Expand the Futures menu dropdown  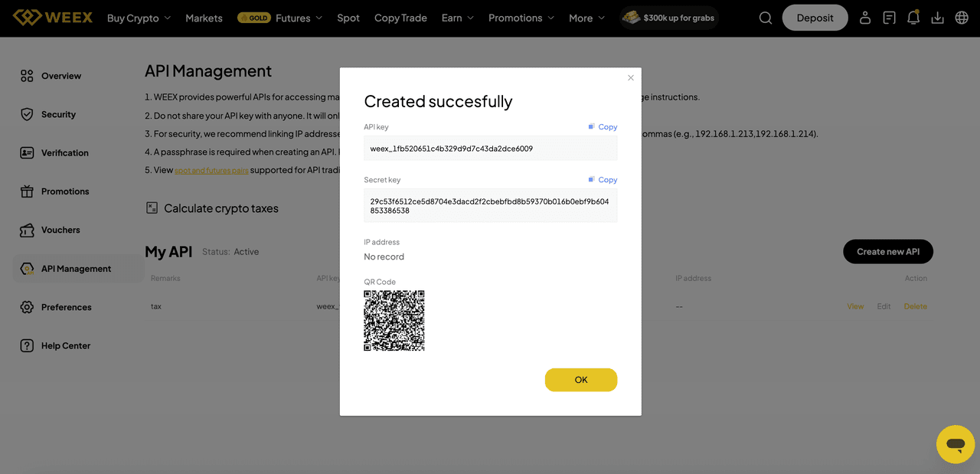[299, 18]
